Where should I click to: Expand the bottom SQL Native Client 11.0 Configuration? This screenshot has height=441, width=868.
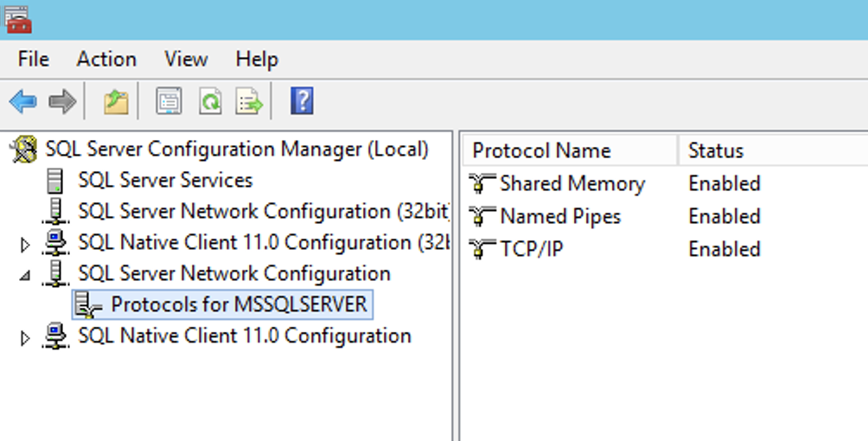pos(25,338)
